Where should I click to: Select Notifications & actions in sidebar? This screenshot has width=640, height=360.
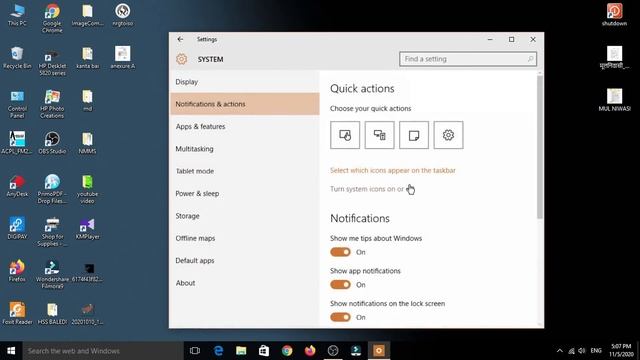[x=244, y=104]
